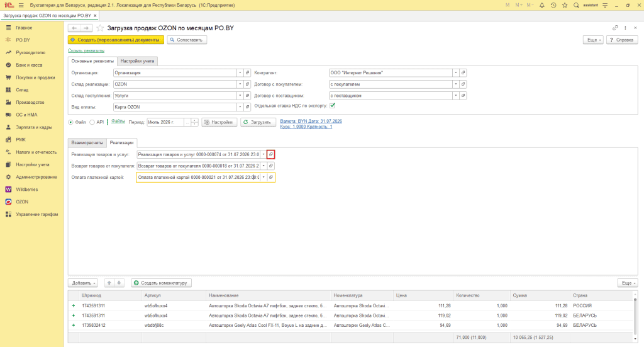Navigate forward with right arrow

pos(86,28)
